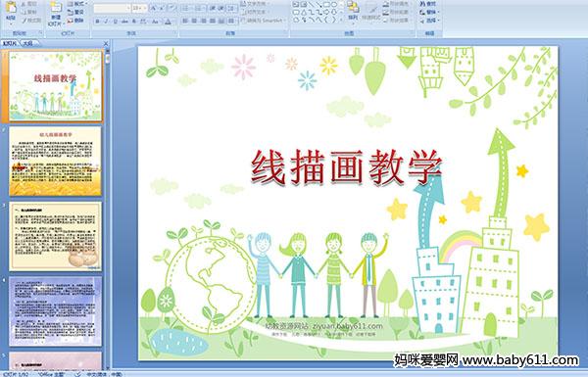
Task: Click the increase font size icon
Action: tap(154, 8)
